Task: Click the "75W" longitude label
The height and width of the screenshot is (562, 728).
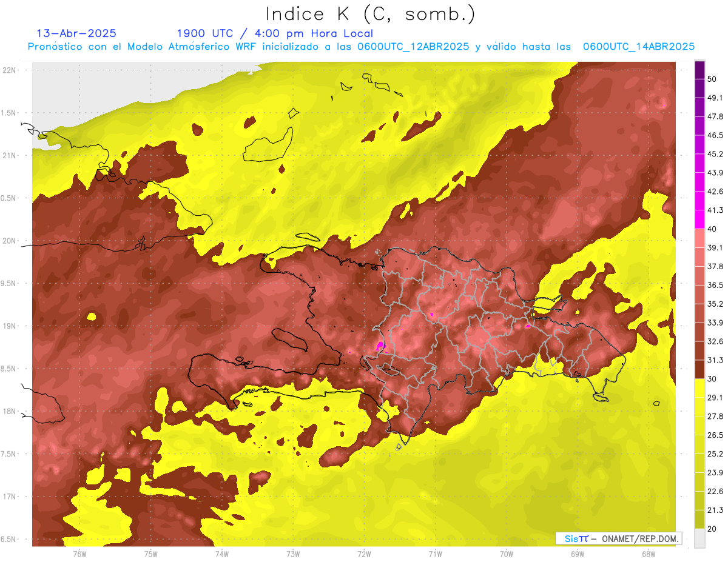Action: [x=151, y=554]
